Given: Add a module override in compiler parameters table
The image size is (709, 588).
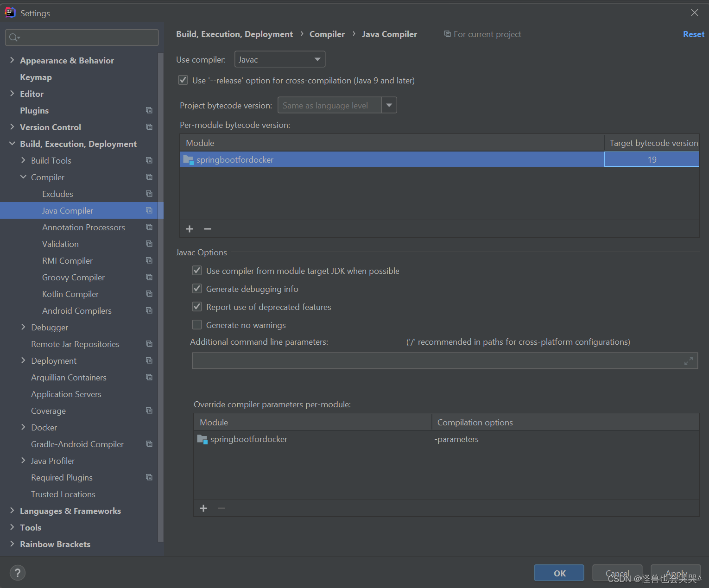Looking at the screenshot, I should click(x=203, y=508).
